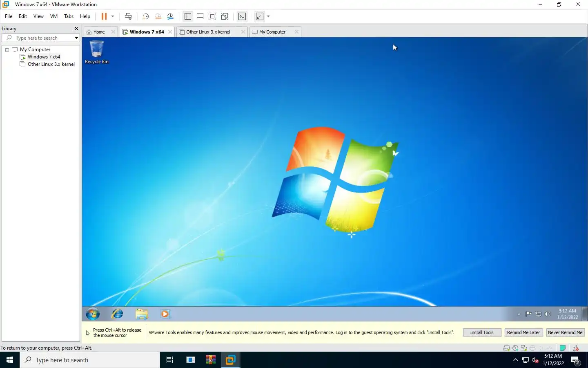Enter full screen mode icon
The image size is (588, 368).
point(212,16)
